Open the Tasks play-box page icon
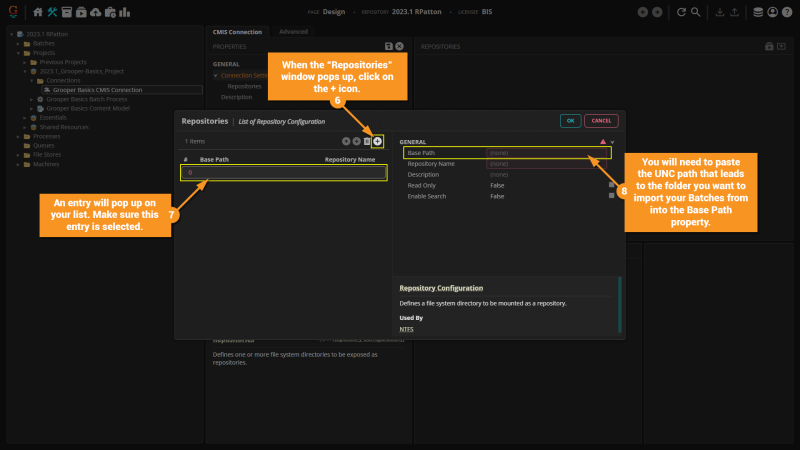 pyautogui.click(x=81, y=12)
